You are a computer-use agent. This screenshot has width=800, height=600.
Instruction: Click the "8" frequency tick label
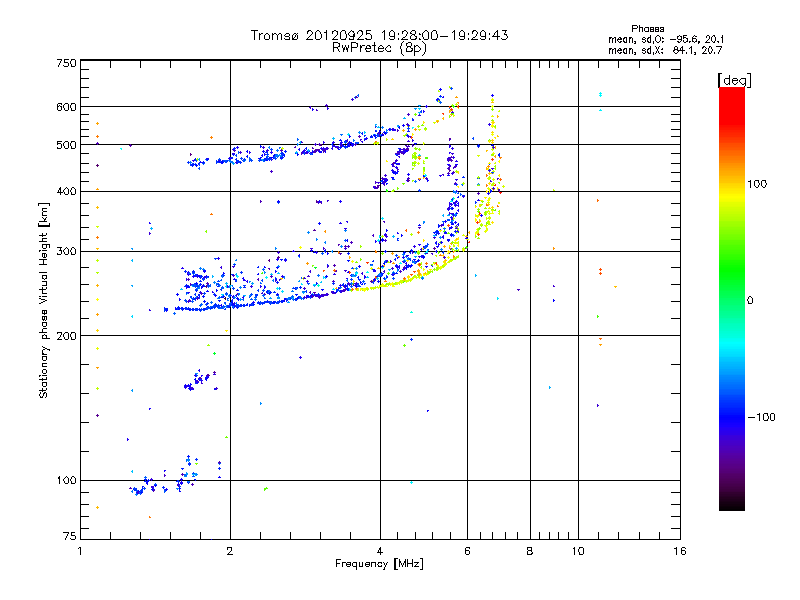pos(530,551)
